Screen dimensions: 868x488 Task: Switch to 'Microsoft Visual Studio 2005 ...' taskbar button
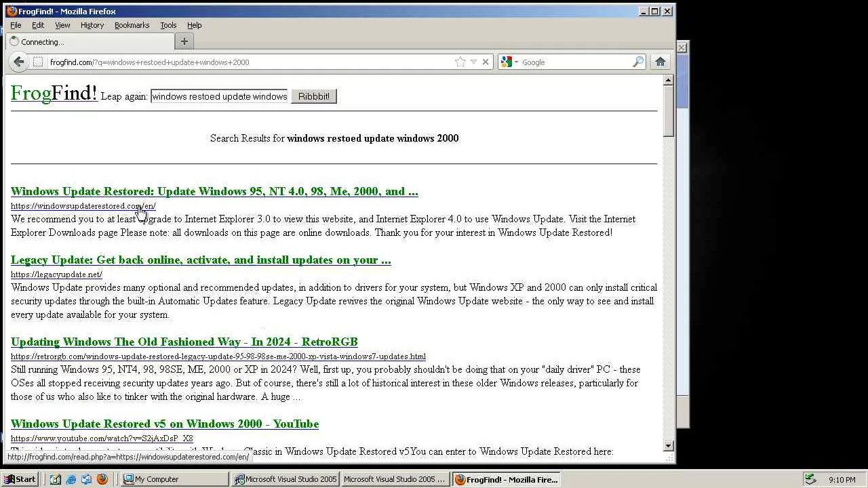pyautogui.click(x=395, y=479)
